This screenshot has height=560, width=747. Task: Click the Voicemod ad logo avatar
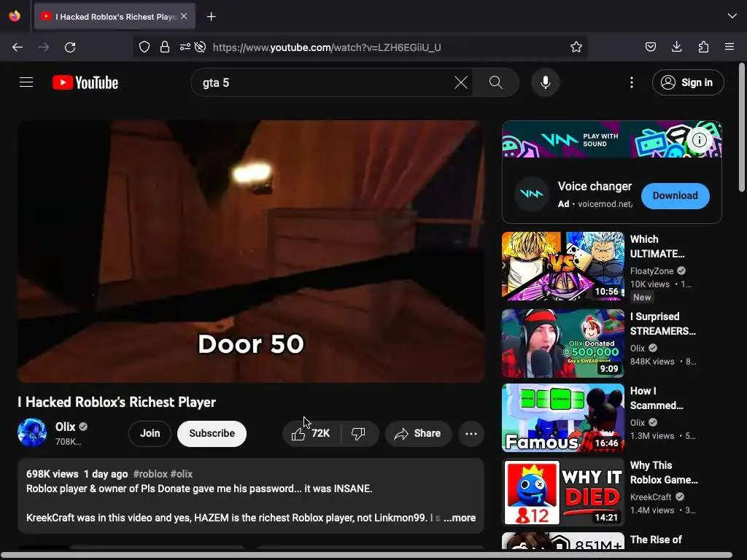click(x=532, y=194)
